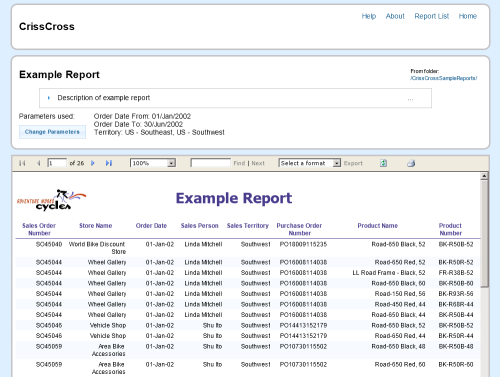This screenshot has height=377, width=500.
Task: Click product number BK-R68R-44
Action: (x=456, y=304)
